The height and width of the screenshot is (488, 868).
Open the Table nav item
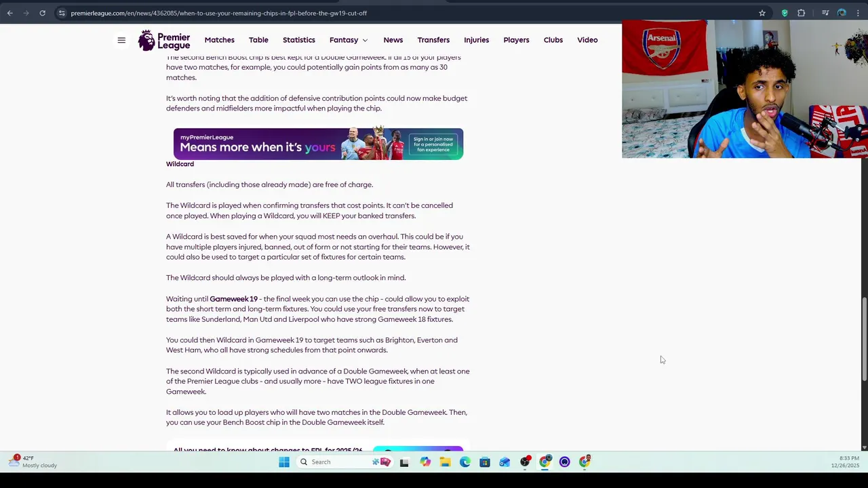point(258,40)
